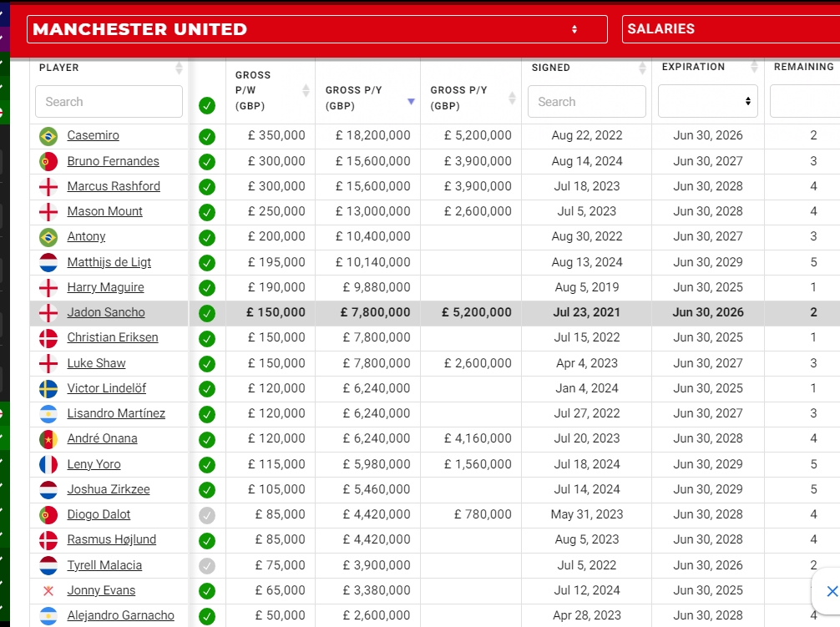Click Victor Lindelöf's Sweden flag icon
The width and height of the screenshot is (840, 627).
click(x=48, y=389)
